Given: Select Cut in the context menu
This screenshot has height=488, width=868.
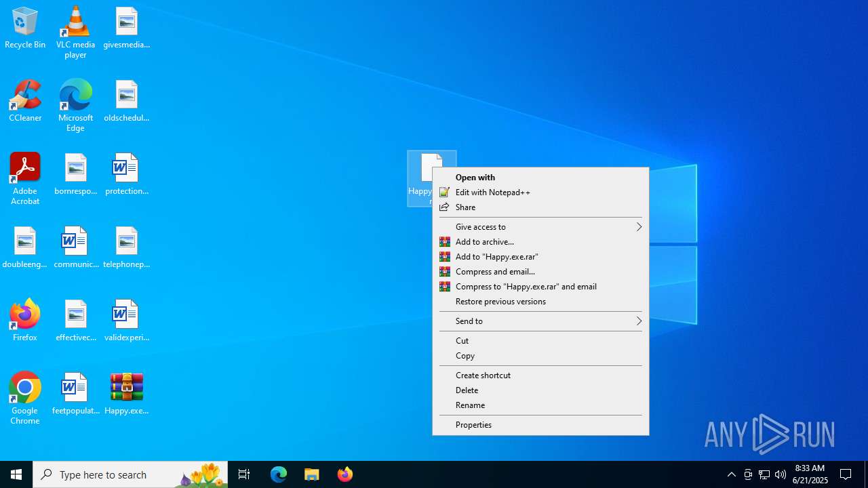Looking at the screenshot, I should pyautogui.click(x=540, y=341).
